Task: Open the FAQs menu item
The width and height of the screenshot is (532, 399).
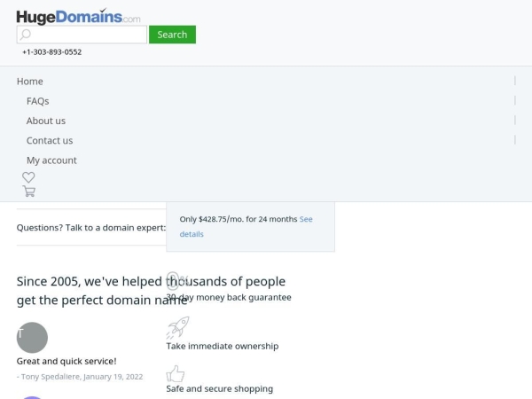Action: pos(37,101)
